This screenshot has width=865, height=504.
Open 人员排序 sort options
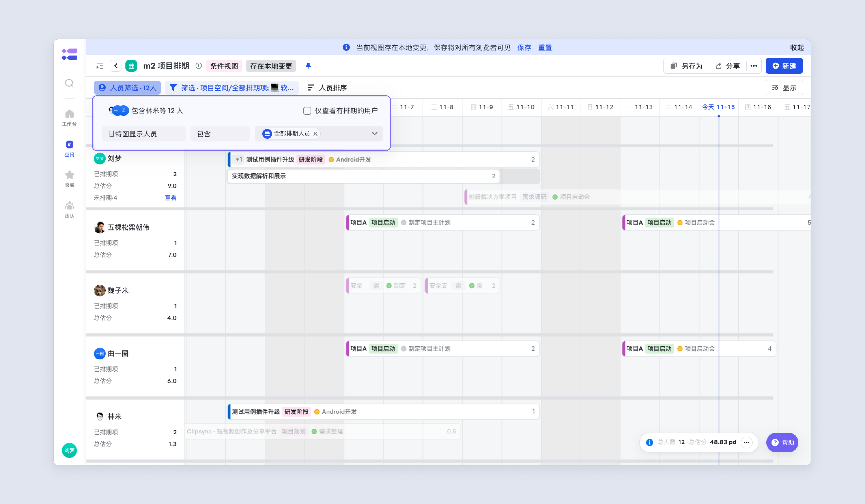pos(327,88)
